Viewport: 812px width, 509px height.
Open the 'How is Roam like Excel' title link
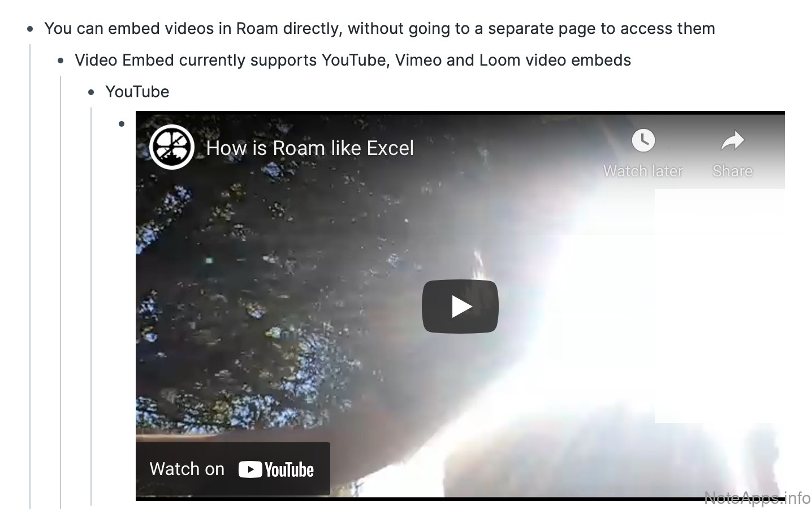310,148
